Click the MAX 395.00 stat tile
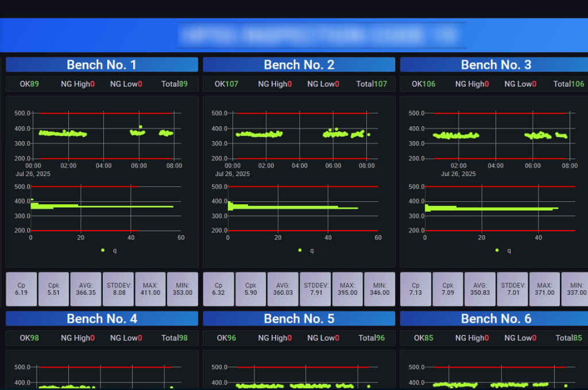 tap(347, 288)
